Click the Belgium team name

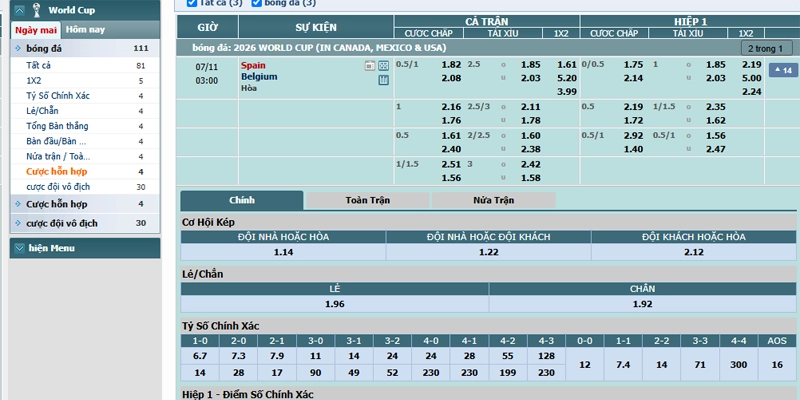pyautogui.click(x=259, y=77)
